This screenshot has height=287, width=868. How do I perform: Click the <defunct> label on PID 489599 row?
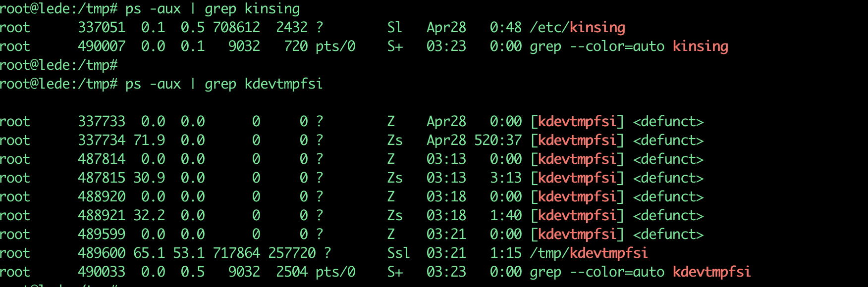[x=668, y=235]
